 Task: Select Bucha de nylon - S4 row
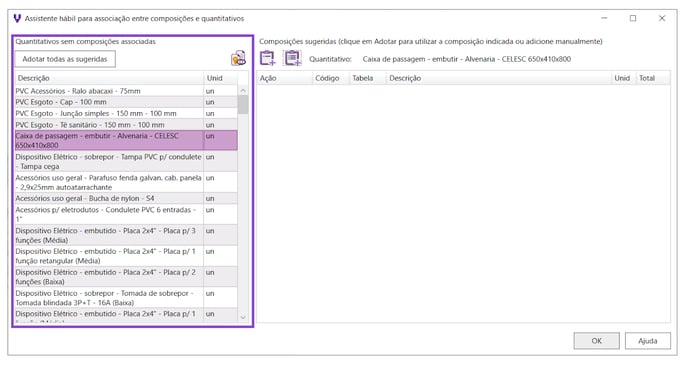(x=126, y=198)
